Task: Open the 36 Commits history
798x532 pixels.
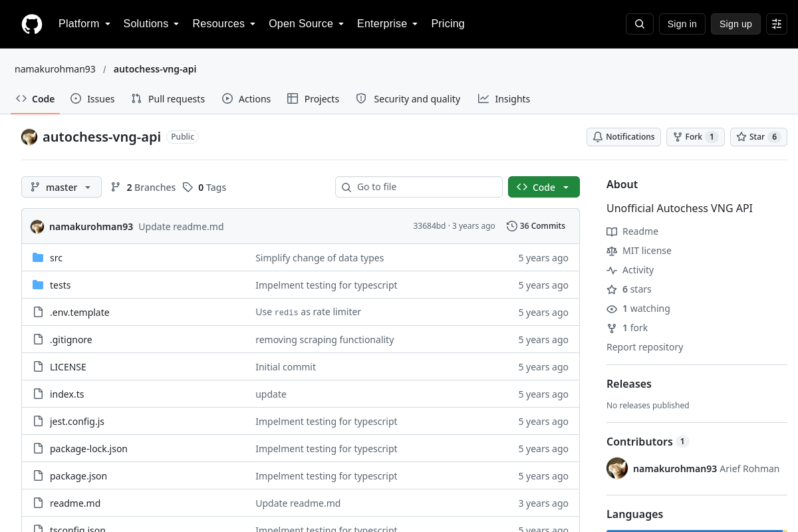Action: click(536, 226)
